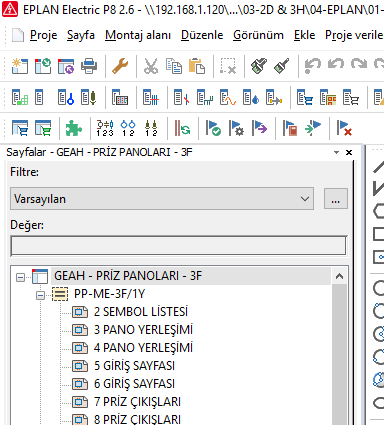Click the green puzzle piece icon
This screenshot has height=425, width=384.
(74, 128)
